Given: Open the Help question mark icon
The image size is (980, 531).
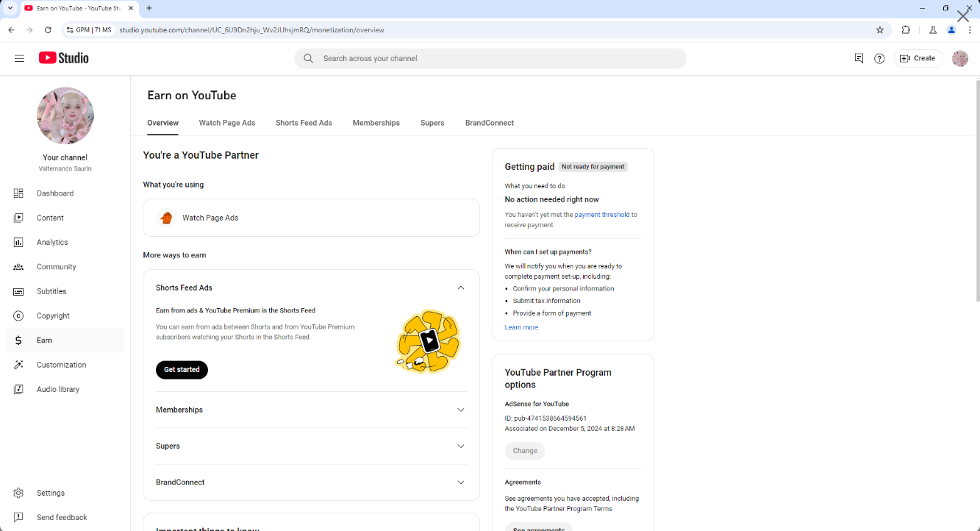Looking at the screenshot, I should click(x=879, y=58).
